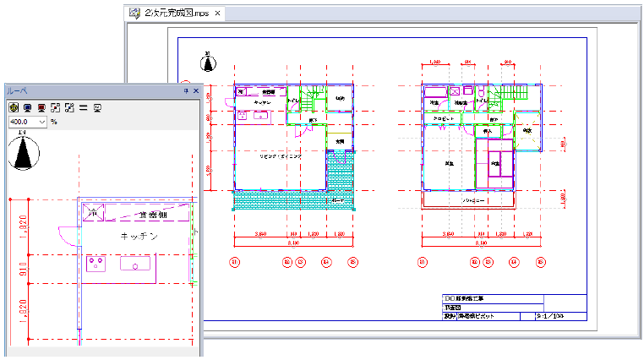Click the dashed frame icon with blue mark
The image size is (644, 360).
(x=69, y=107)
